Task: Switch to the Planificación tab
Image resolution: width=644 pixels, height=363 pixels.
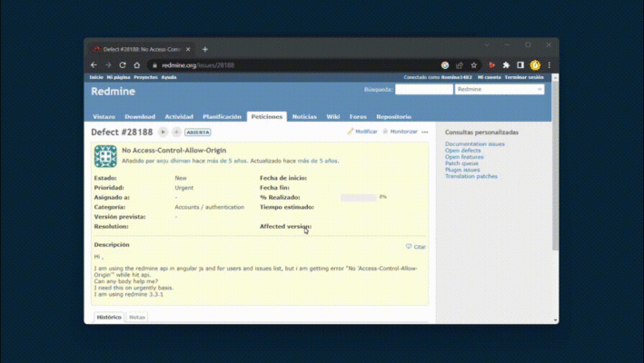Action: pos(222,117)
